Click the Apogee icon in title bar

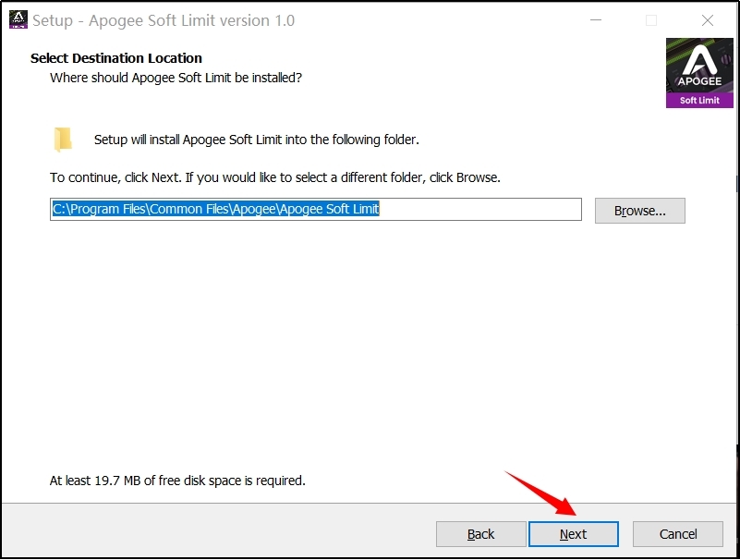[x=18, y=19]
